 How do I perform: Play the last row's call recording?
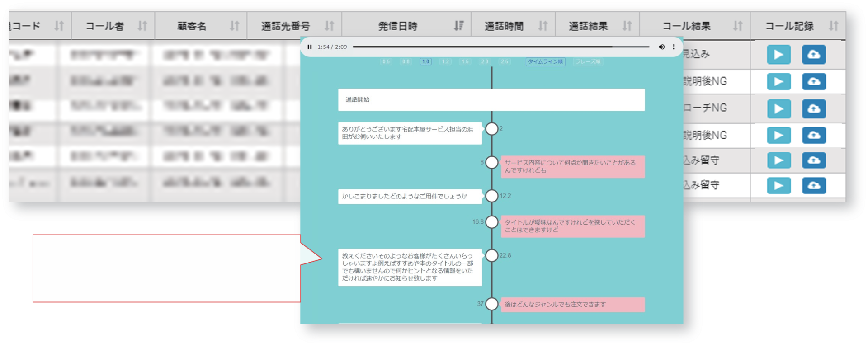[778, 185]
